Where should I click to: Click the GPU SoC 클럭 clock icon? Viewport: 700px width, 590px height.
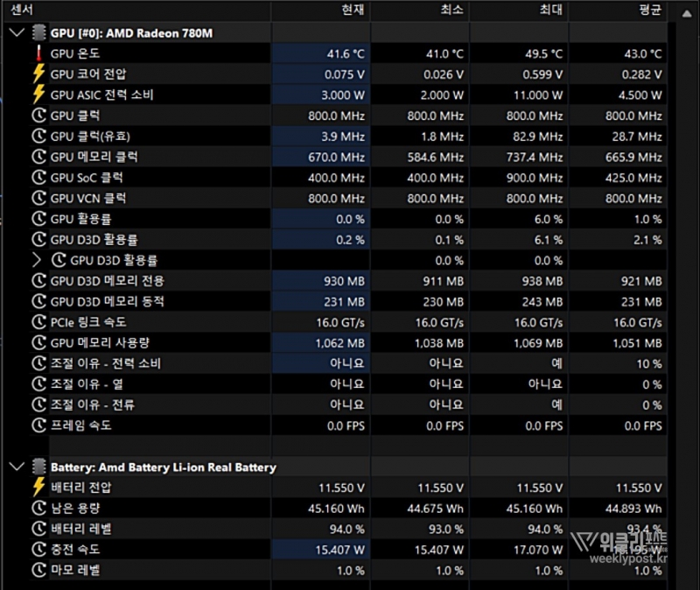(38, 178)
